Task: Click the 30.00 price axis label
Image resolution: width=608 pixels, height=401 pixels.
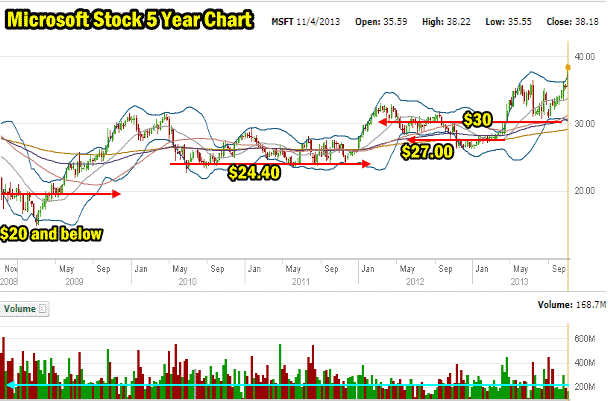Action: pyautogui.click(x=585, y=124)
